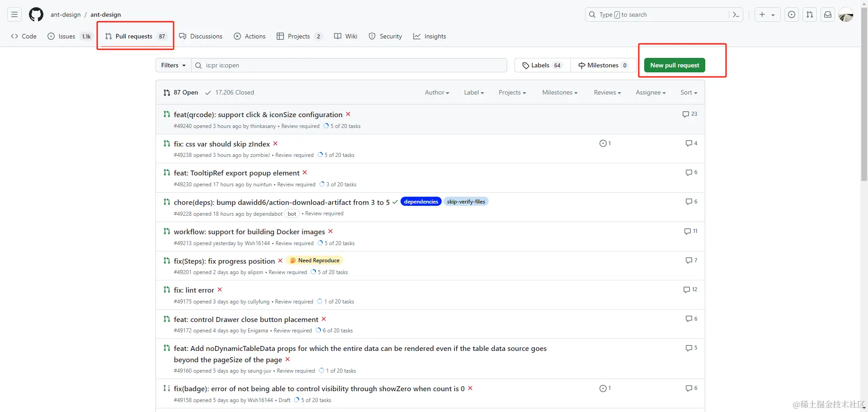Expand the Label filter dropdown
The width and height of the screenshot is (868, 412).
(x=474, y=92)
